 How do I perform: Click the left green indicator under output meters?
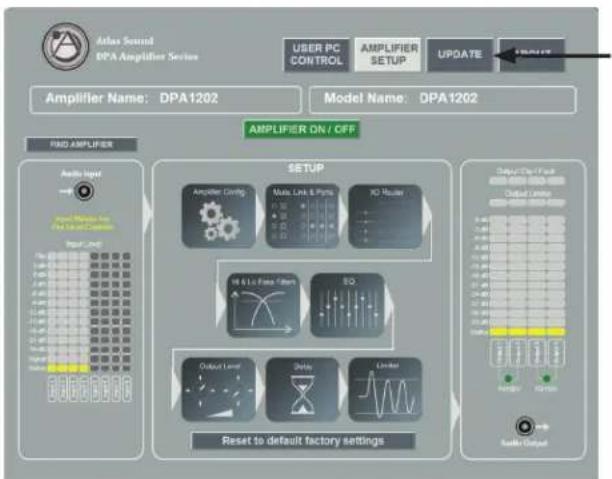(x=508, y=378)
